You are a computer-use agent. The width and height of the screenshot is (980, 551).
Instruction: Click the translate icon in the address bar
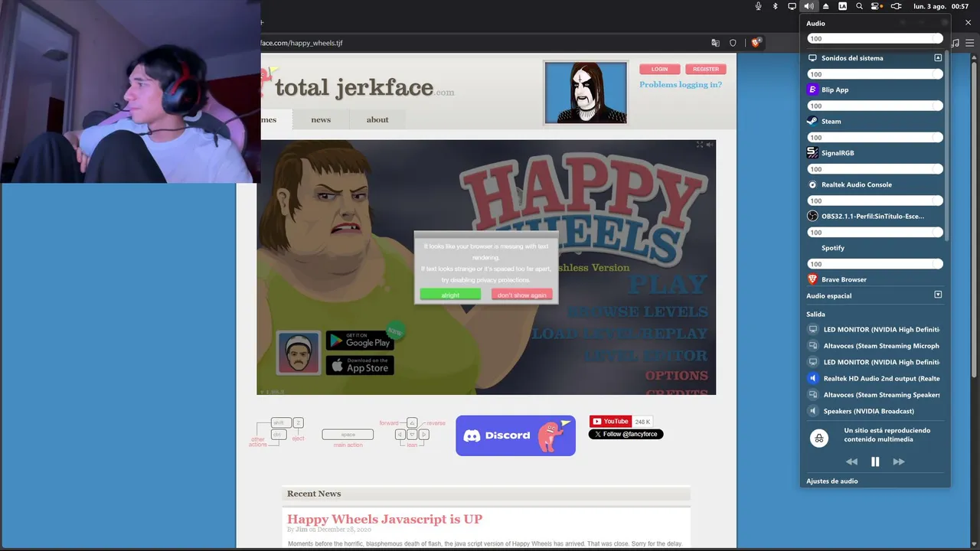715,43
